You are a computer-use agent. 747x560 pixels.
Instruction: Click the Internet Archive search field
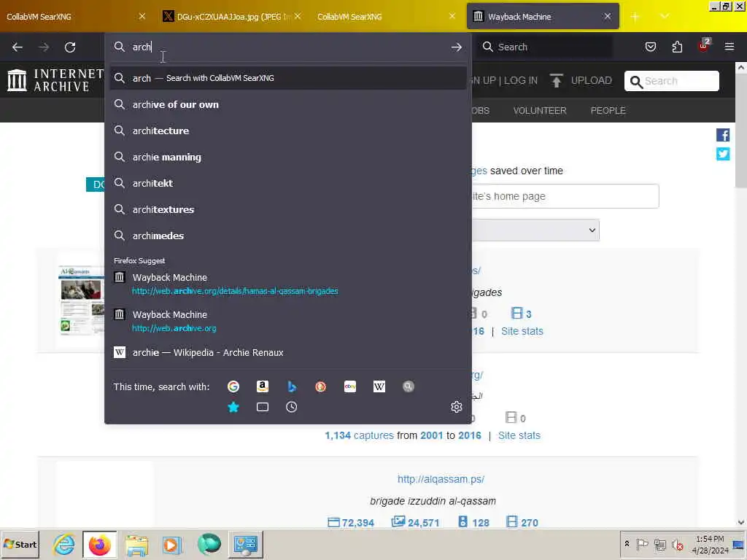pos(672,81)
